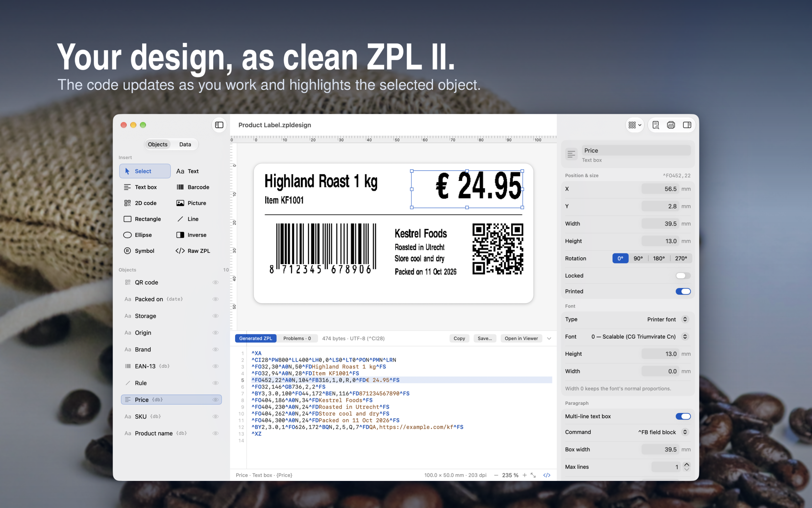
Task: Click the printer icon in toolbar
Action: 671,125
